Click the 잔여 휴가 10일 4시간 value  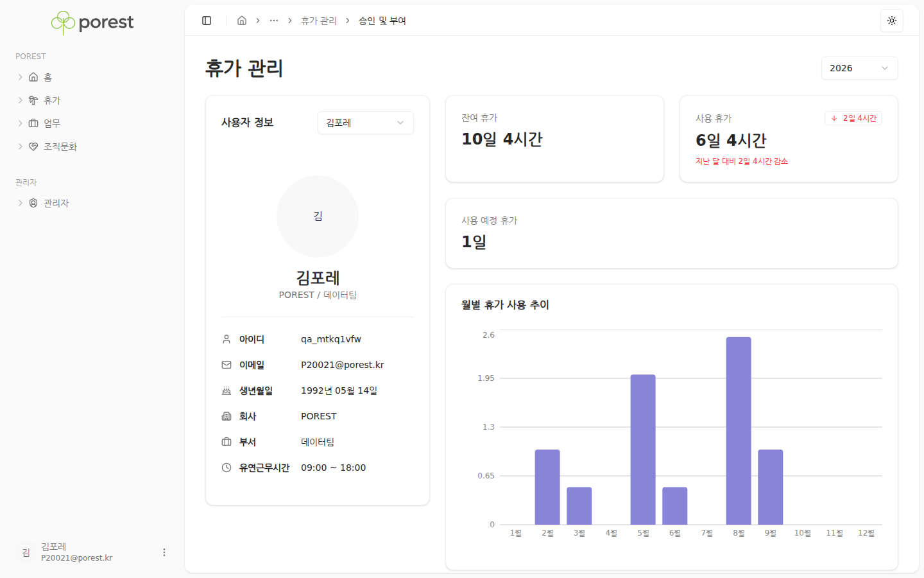(502, 139)
